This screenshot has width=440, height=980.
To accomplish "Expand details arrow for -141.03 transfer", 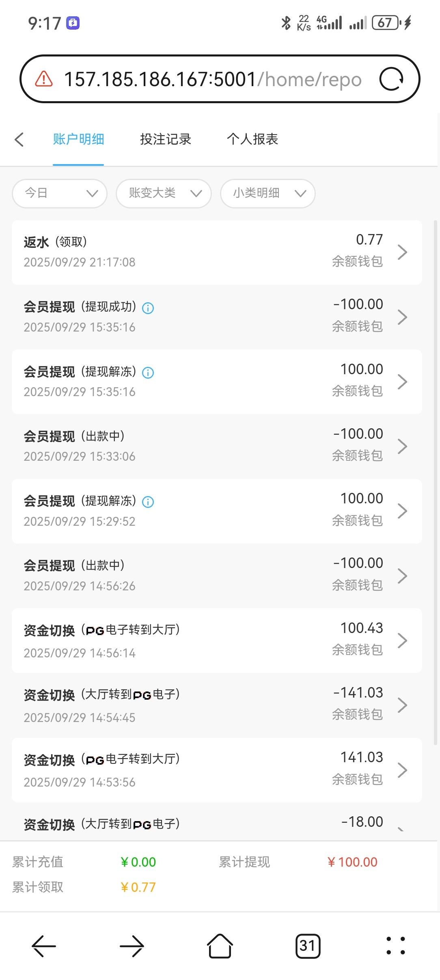I will pos(402,705).
